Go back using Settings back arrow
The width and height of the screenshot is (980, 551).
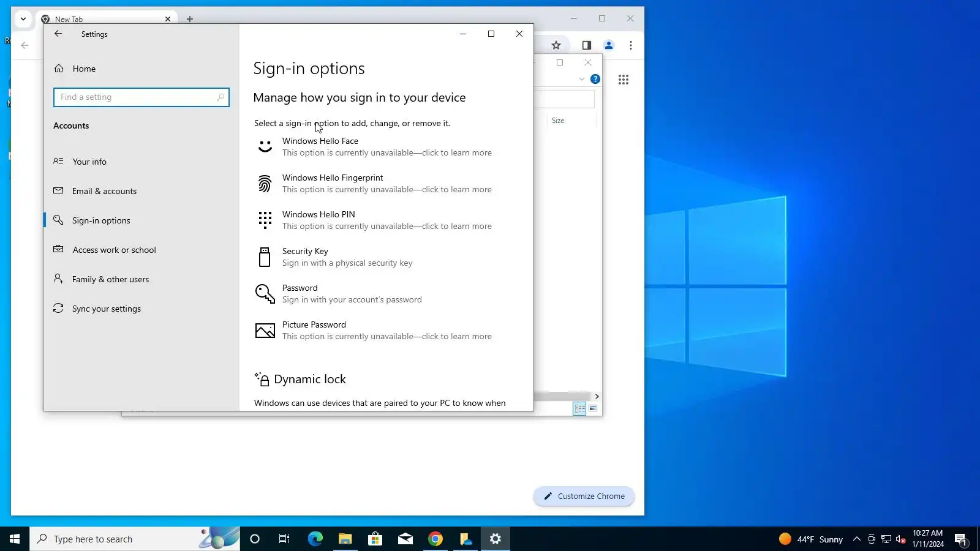pyautogui.click(x=58, y=34)
